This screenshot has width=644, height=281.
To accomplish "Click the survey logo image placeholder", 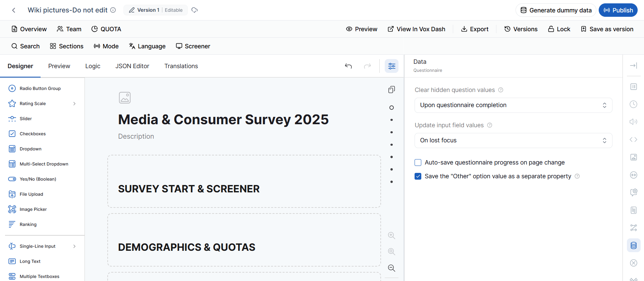I will [125, 98].
